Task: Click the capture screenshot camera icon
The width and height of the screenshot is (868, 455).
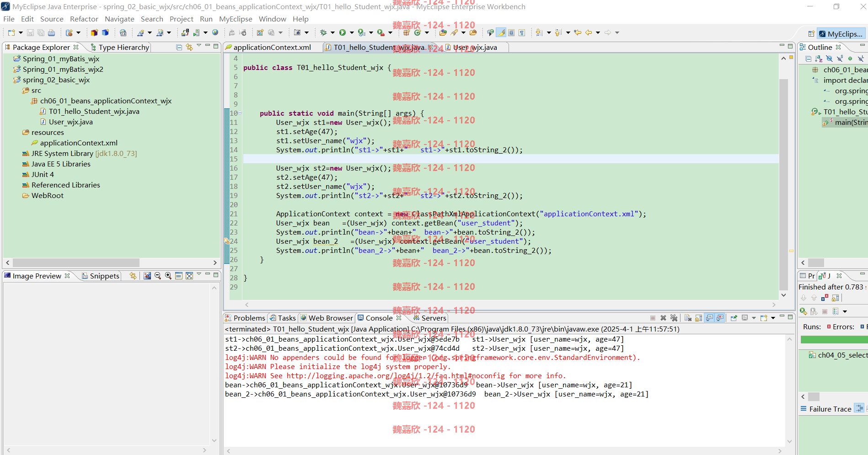Action: [297, 32]
